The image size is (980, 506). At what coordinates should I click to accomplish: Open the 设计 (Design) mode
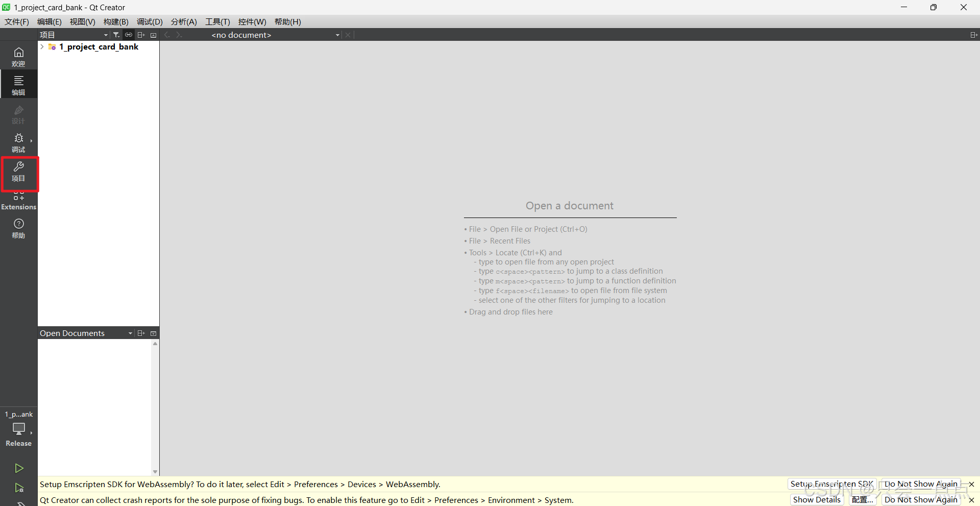(18, 113)
